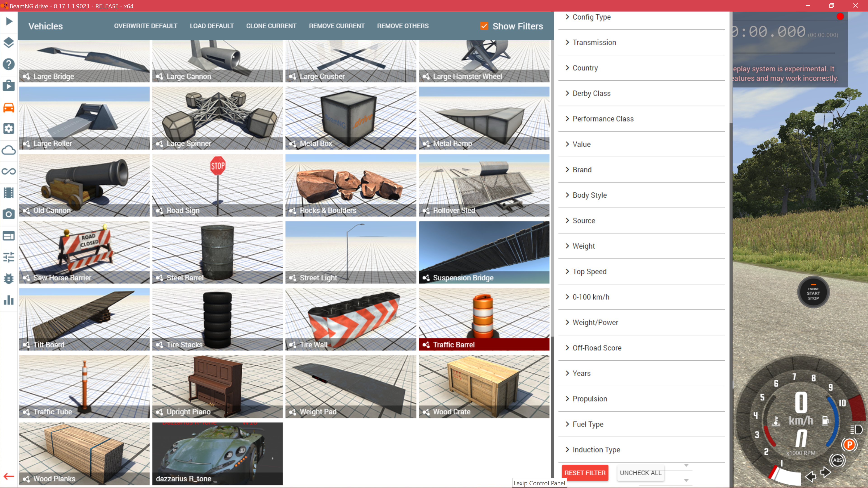868x488 pixels.
Task: Click Remove Others in vehicles header
Action: pos(403,26)
